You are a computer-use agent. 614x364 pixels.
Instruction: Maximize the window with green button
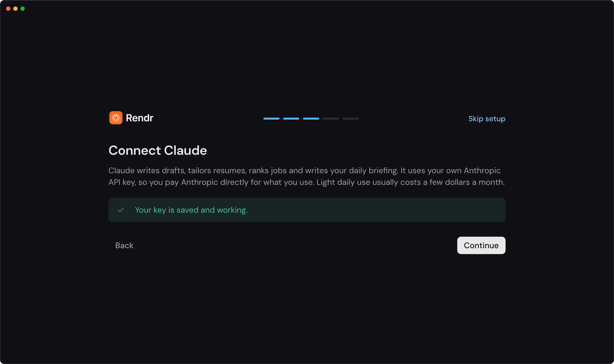coord(23,9)
